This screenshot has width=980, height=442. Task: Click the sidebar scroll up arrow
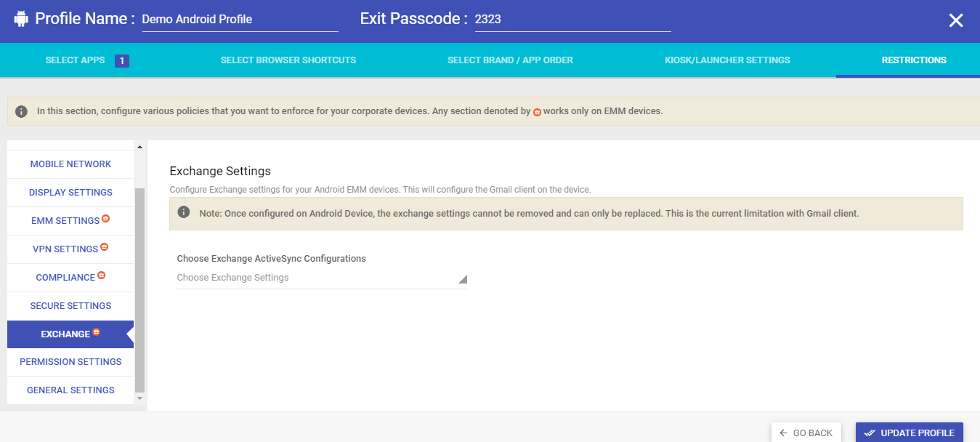tap(140, 148)
